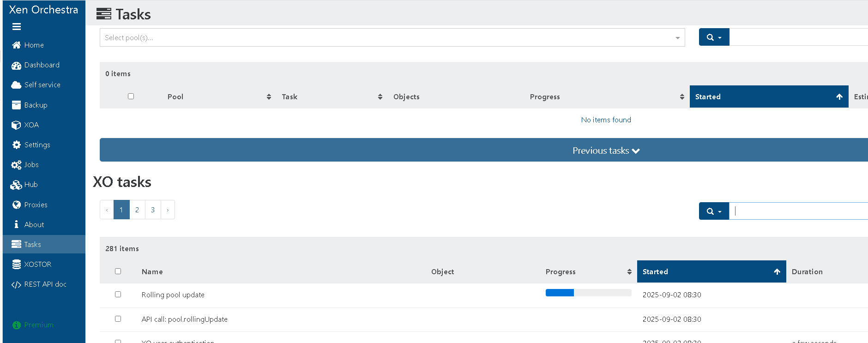Open top search filter dropdown button
Viewport: 868px width, 343px height.
click(x=714, y=37)
